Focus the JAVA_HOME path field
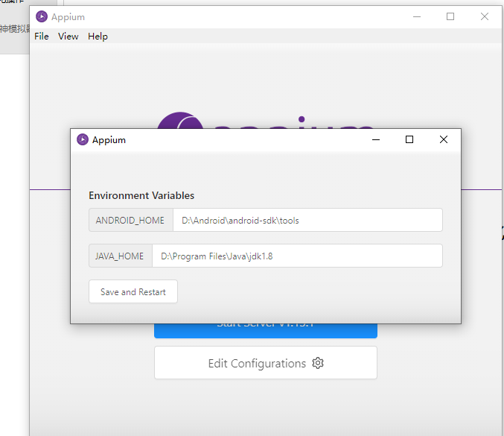 pyautogui.click(x=297, y=256)
